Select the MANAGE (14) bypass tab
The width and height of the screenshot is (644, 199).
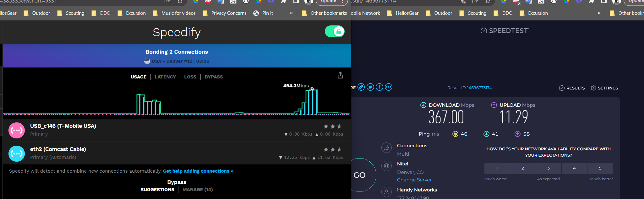click(x=198, y=190)
